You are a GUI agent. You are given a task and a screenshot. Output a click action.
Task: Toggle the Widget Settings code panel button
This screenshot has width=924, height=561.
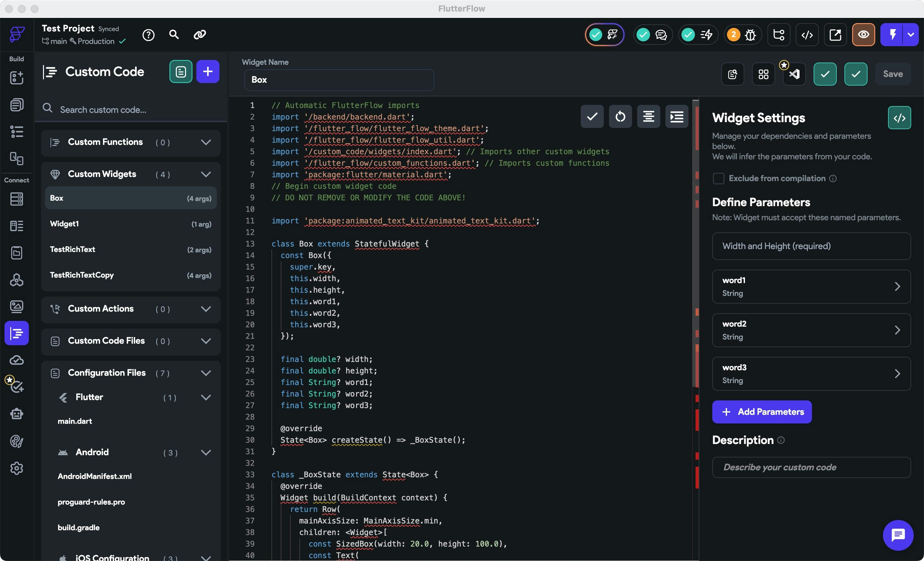point(899,118)
